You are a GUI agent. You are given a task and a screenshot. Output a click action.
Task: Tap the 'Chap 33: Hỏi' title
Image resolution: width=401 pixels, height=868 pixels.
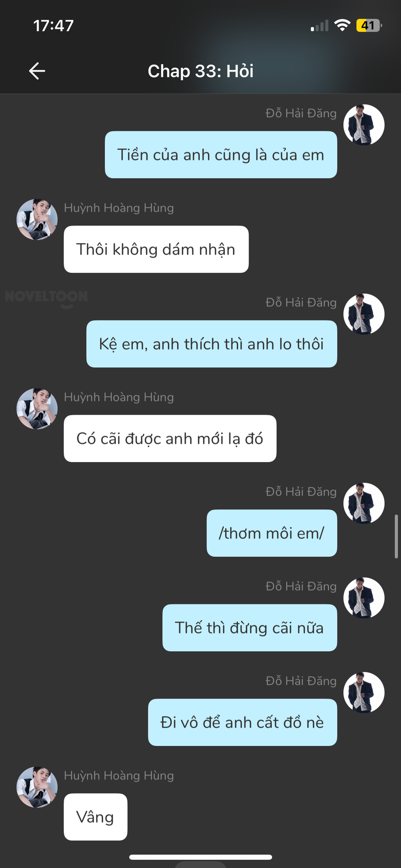(200, 71)
